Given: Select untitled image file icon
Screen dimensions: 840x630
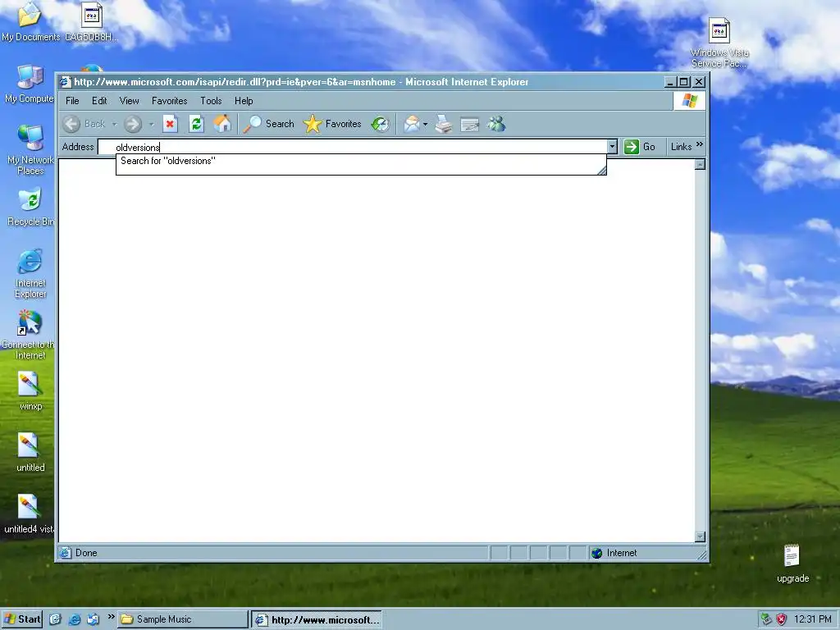Looking at the screenshot, I should 30,452.
